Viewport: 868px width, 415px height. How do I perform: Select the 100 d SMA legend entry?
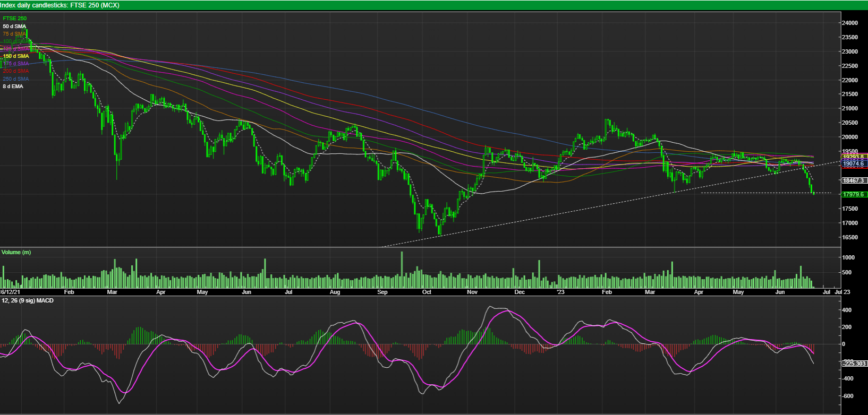pyautogui.click(x=16, y=41)
